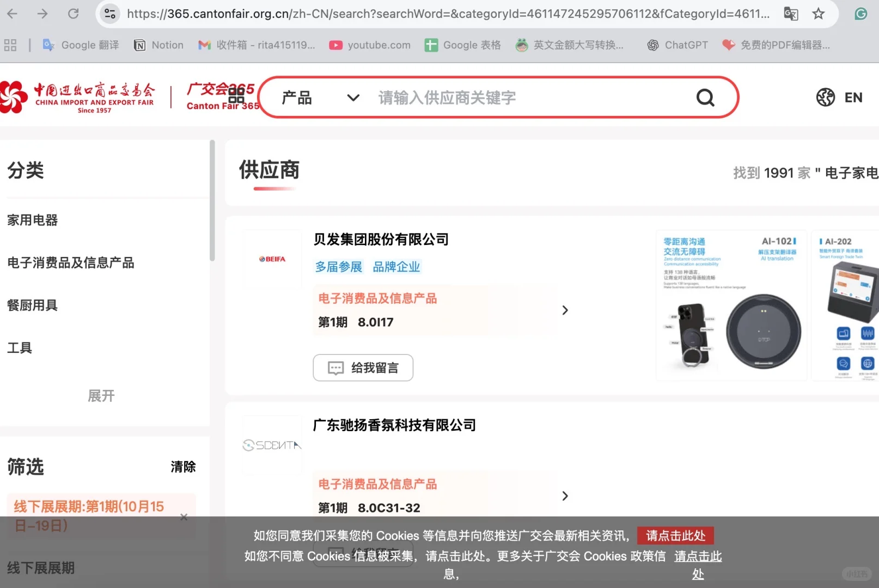
Task: Open the Cookies policy 请点击此处 link
Action: (698, 565)
